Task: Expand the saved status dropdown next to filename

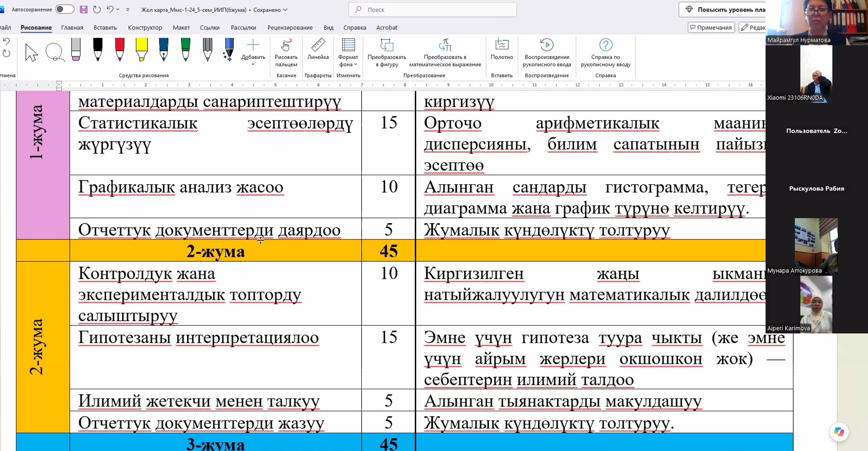Action: coord(285,10)
